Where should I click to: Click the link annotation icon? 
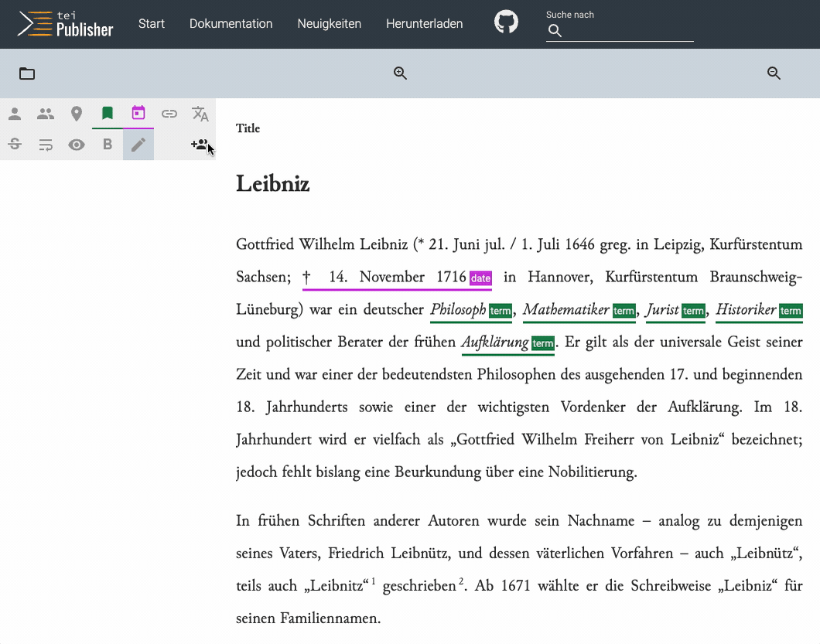169,114
